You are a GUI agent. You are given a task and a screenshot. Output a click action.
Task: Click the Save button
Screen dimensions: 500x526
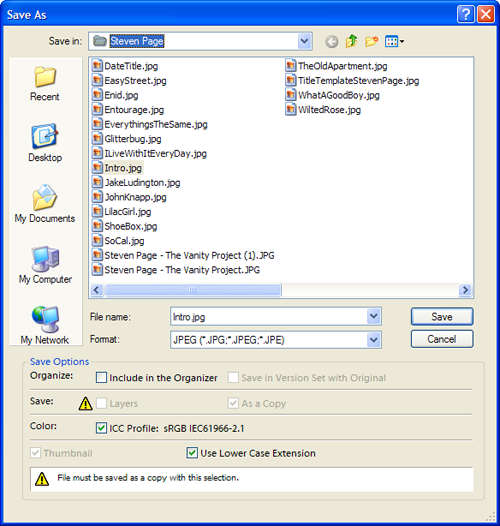(x=442, y=317)
